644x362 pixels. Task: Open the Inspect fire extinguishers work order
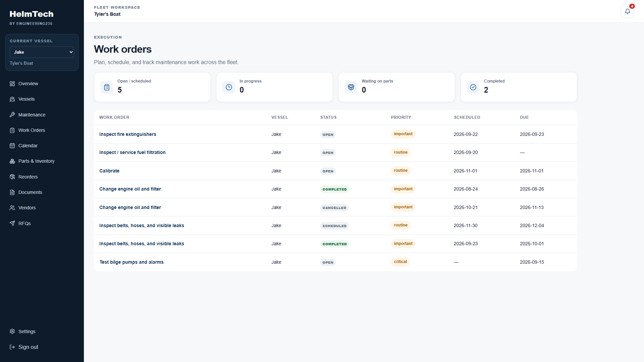click(x=128, y=134)
